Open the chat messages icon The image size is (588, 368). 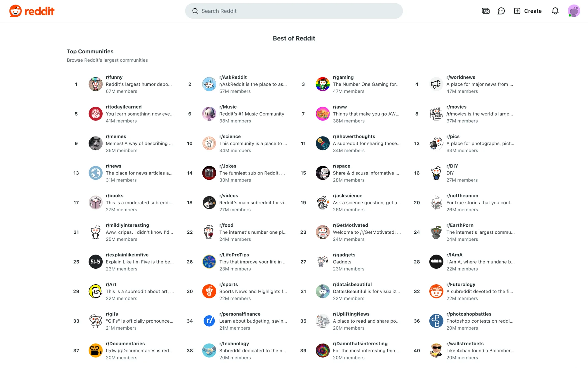[x=501, y=11]
